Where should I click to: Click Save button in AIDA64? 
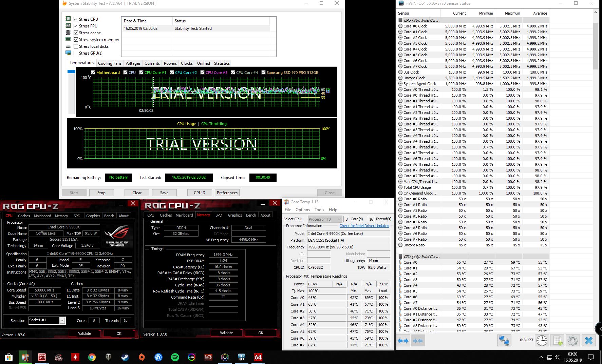(164, 193)
